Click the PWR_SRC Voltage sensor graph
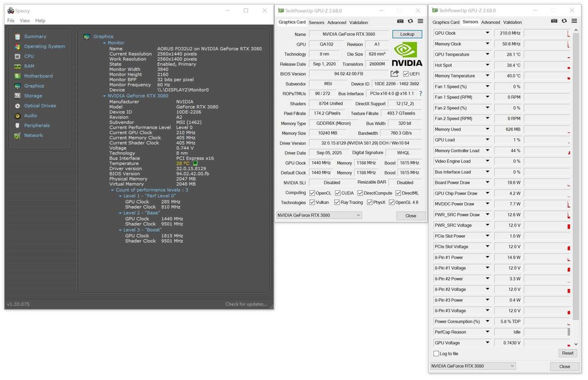This screenshot has width=588, height=380. [x=547, y=225]
